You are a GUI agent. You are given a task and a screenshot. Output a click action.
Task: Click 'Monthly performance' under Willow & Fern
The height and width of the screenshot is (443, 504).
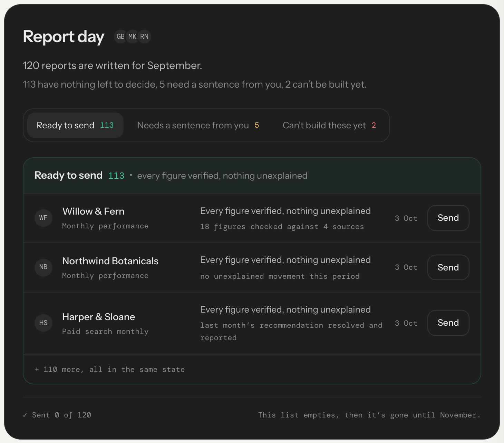pos(105,226)
